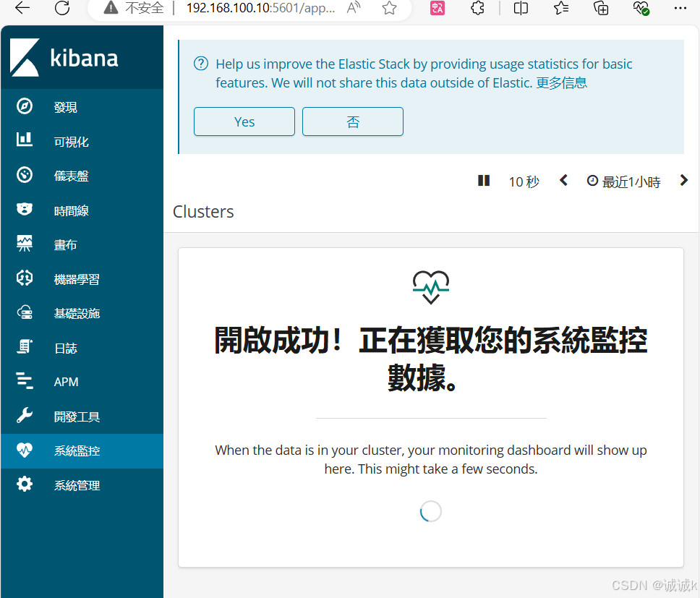Open browser essentials heart icon
This screenshot has height=598, width=700.
click(641, 7)
